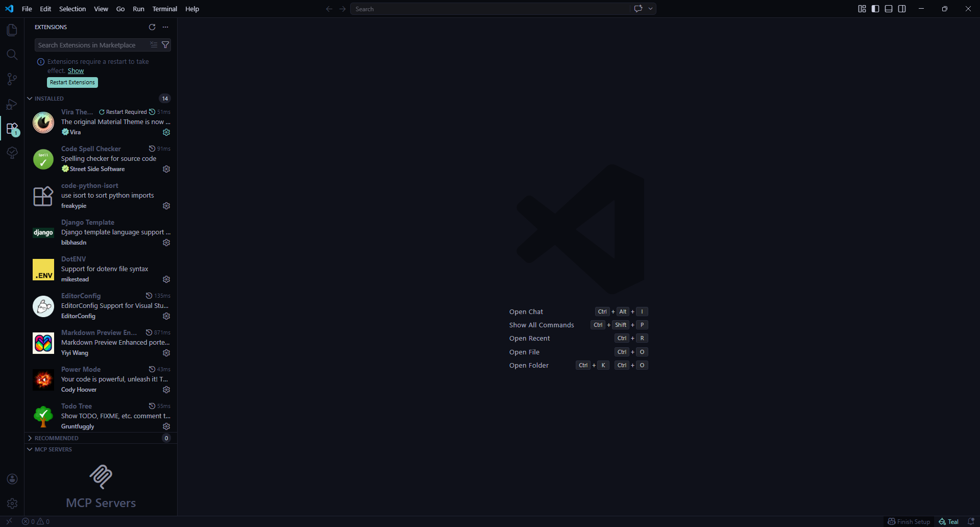The width and height of the screenshot is (980, 527).
Task: Open manage gear for EditorConfig extension
Action: [x=166, y=316]
